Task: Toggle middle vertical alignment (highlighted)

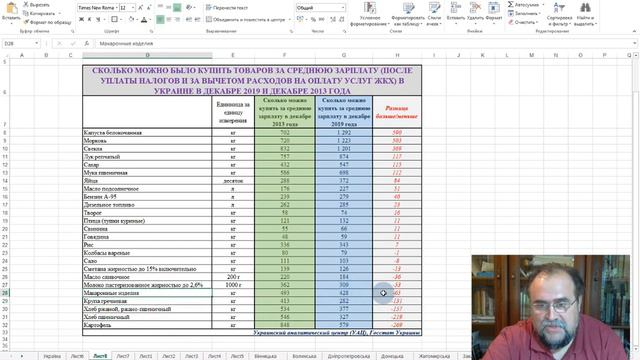Action: click(177, 8)
